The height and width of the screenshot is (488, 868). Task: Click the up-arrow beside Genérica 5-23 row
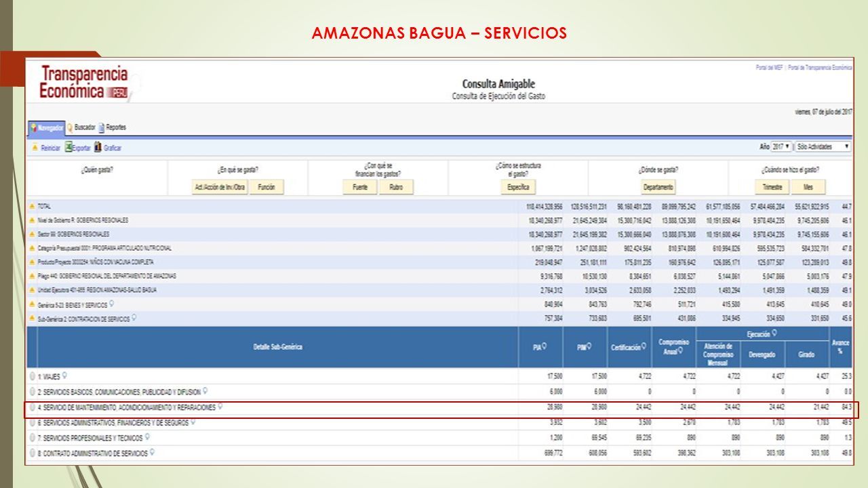(32, 304)
